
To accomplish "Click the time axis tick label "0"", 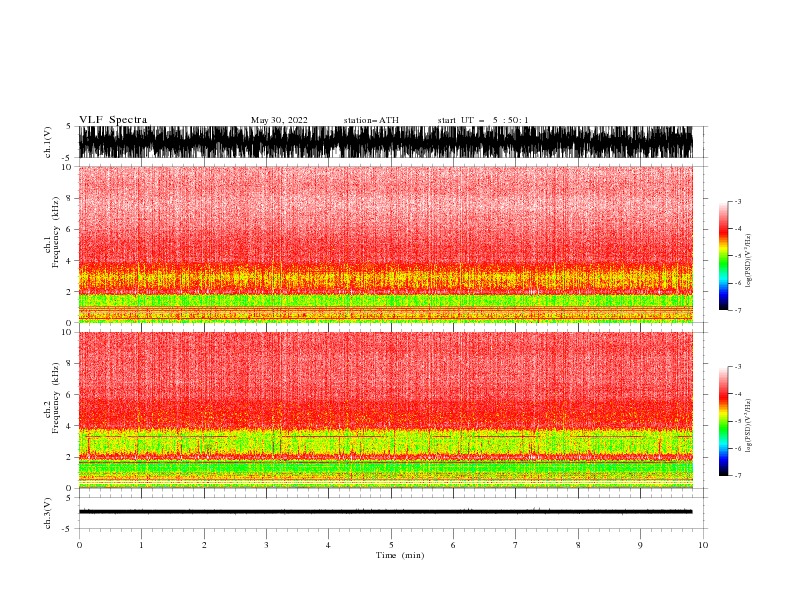I will pyautogui.click(x=79, y=545).
